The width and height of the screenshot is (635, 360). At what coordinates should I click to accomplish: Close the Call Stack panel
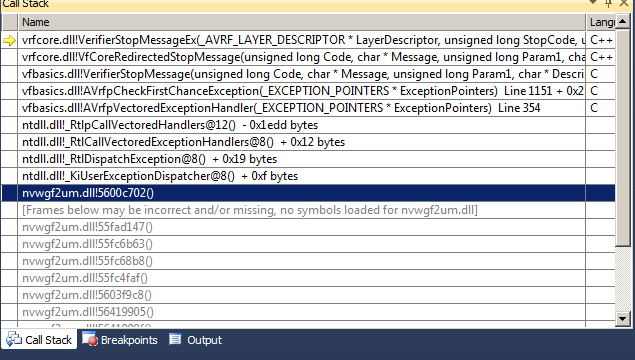point(624,3)
